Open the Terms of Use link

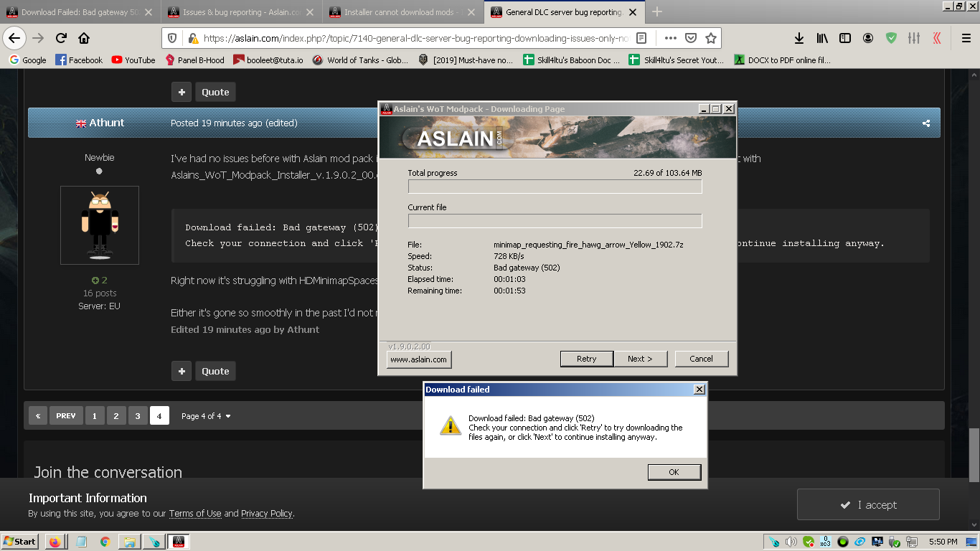click(x=195, y=514)
